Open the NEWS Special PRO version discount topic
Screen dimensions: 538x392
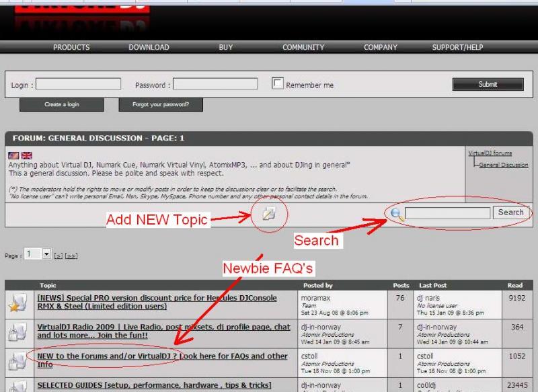point(157,302)
